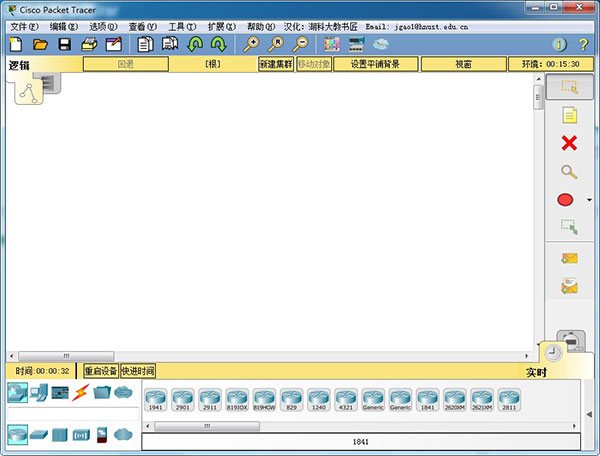The image size is (600, 456).
Task: Select Switches subcategory icon
Action: click(x=39, y=435)
